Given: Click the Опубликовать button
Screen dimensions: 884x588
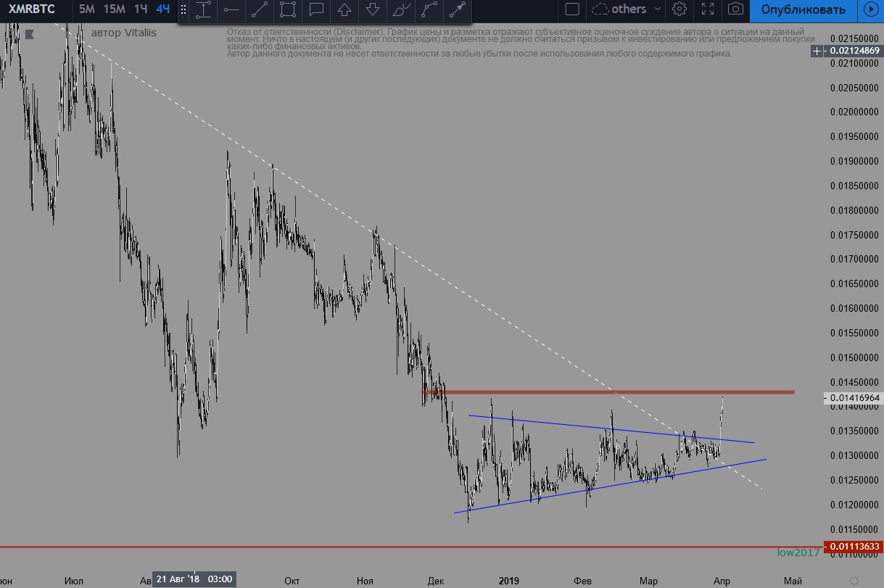Looking at the screenshot, I should coord(803,9).
